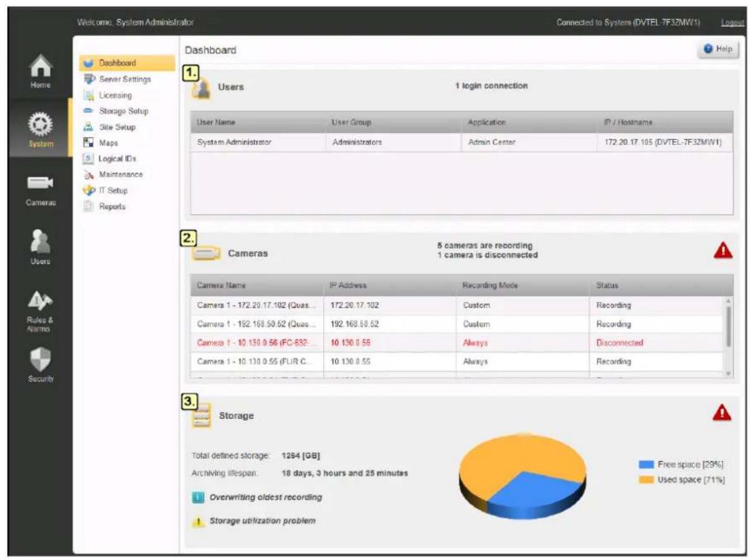Click the Maintenance icon
Screen dimensions: 750x560
point(89,175)
